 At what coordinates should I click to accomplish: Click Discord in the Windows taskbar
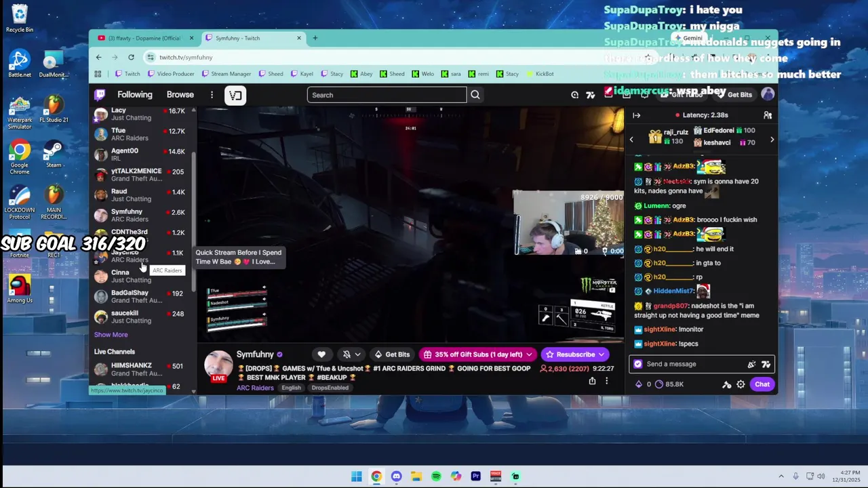(396, 476)
